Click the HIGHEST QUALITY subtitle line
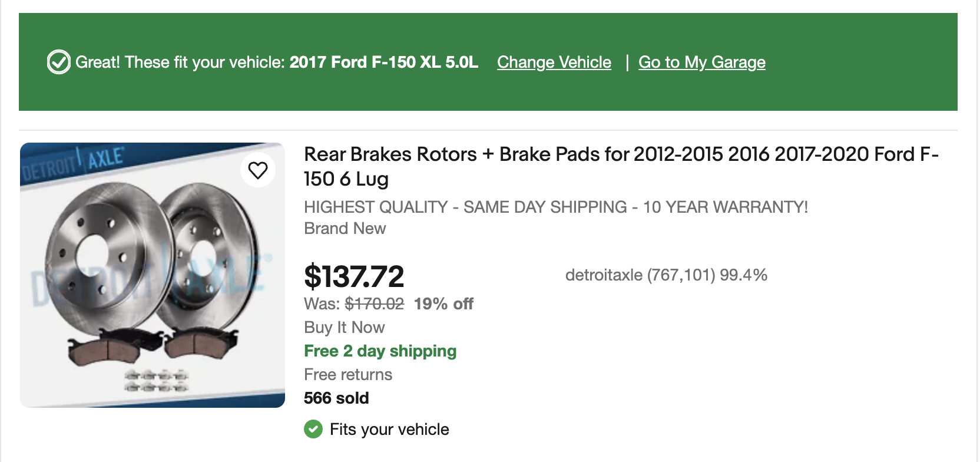980x462 pixels. [555, 207]
